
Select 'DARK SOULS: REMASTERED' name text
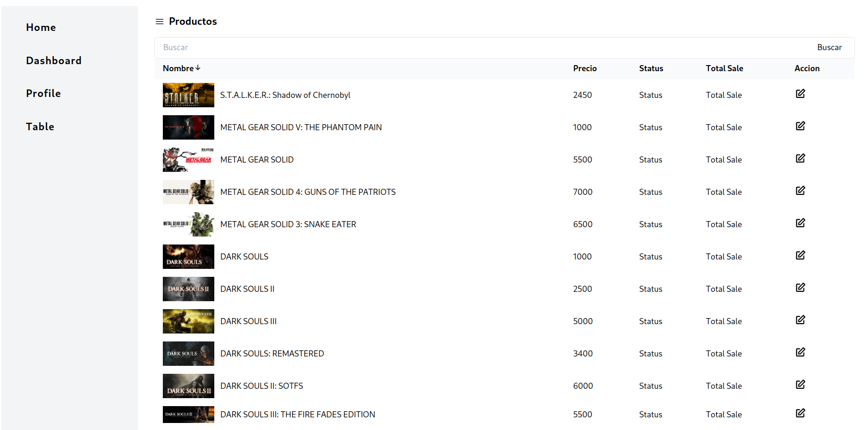click(272, 354)
